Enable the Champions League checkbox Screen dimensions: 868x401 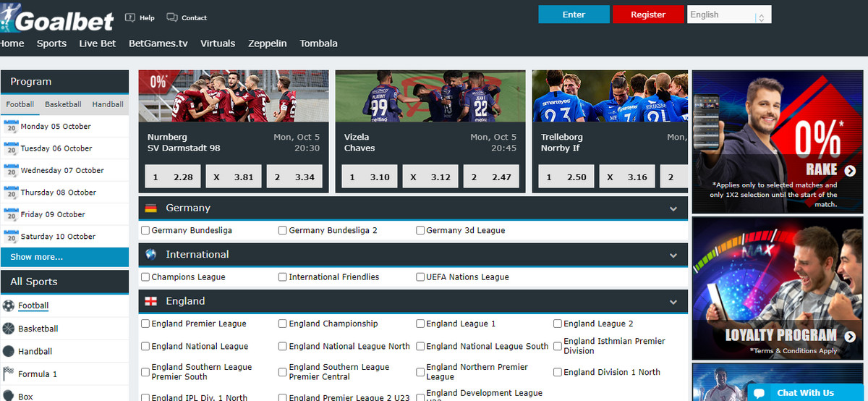coord(145,277)
